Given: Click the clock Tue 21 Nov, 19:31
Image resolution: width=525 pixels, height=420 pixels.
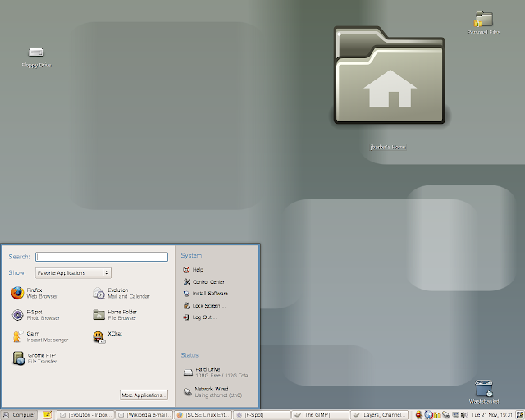Looking at the screenshot, I should (x=492, y=415).
